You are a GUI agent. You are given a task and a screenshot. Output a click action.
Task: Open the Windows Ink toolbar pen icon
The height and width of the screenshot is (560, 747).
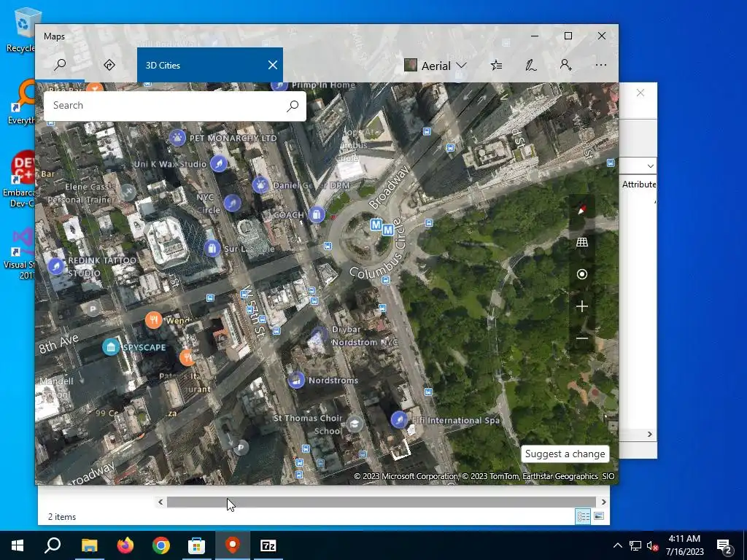tap(531, 65)
